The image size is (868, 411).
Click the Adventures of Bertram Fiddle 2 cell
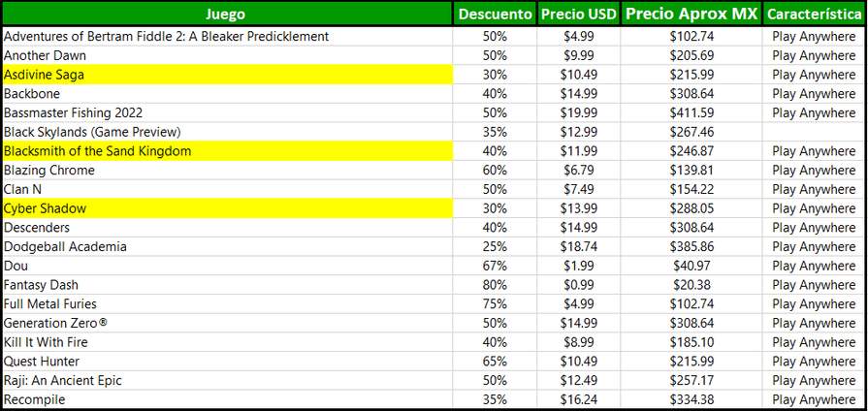tap(228, 37)
